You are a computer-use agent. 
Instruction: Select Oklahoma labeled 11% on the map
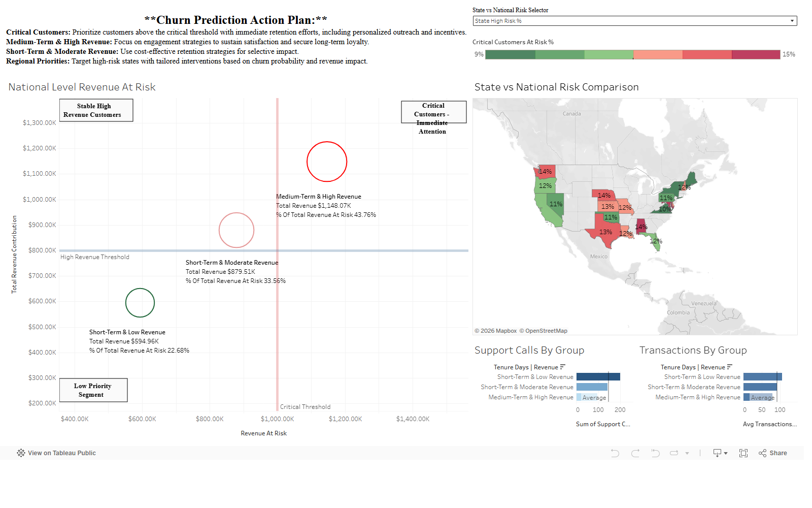[x=610, y=217]
